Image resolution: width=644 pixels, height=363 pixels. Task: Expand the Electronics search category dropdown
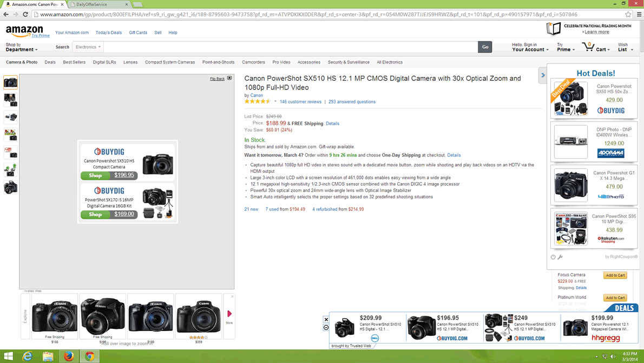click(x=88, y=47)
